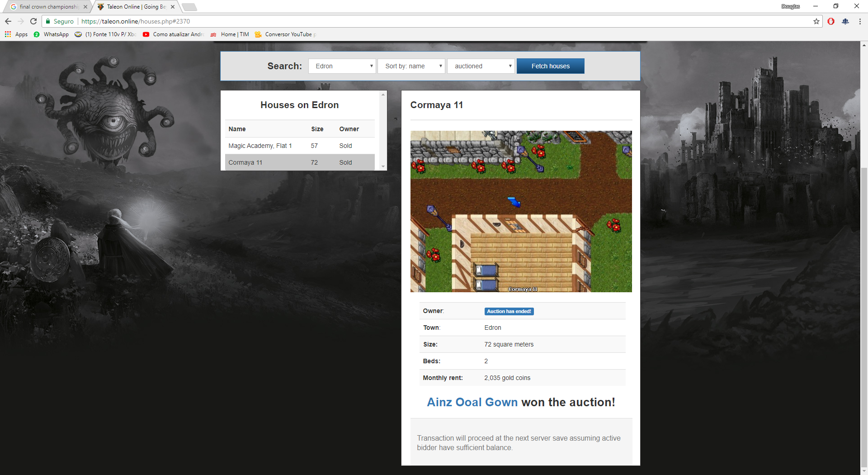Click the forward navigation arrow
Screen dimensions: 868x475
(x=21, y=21)
